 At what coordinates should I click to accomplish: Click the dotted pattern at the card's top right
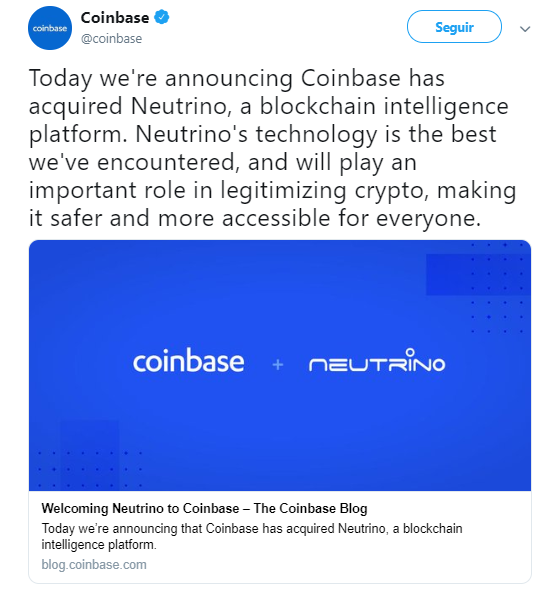click(497, 288)
